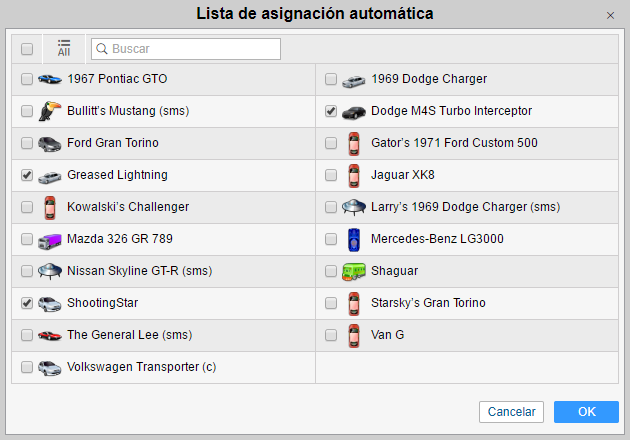Tick the Jaguar XK8 checkbox
Viewport: 630px width, 440px height.
[331, 175]
